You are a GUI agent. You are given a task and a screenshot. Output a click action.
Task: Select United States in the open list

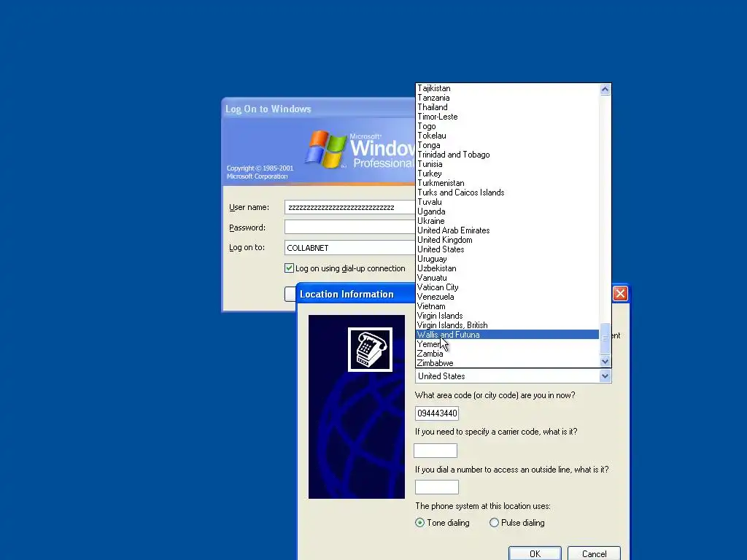tap(508, 249)
